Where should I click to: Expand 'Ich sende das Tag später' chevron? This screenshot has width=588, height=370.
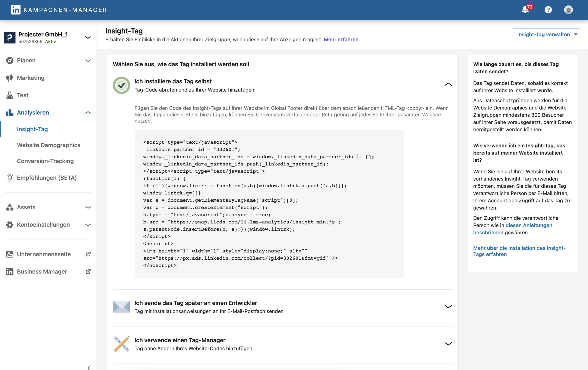tap(448, 307)
